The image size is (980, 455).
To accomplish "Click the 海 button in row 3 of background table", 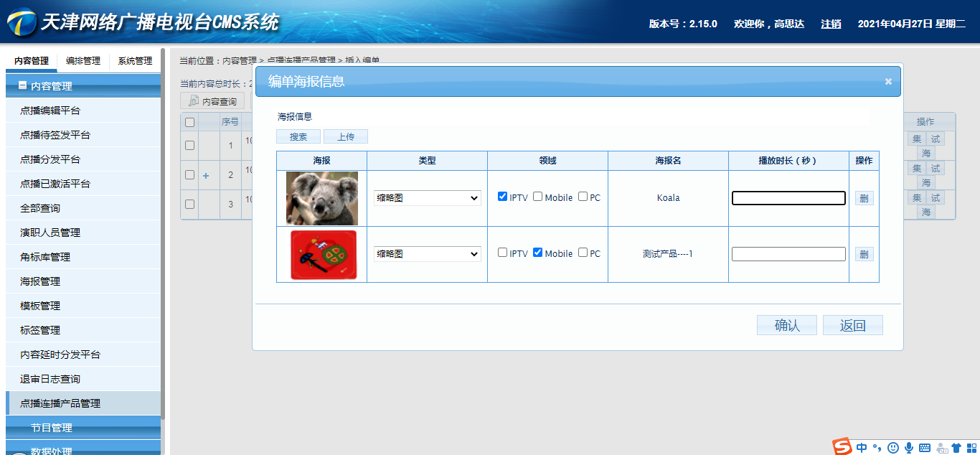I will point(926,212).
